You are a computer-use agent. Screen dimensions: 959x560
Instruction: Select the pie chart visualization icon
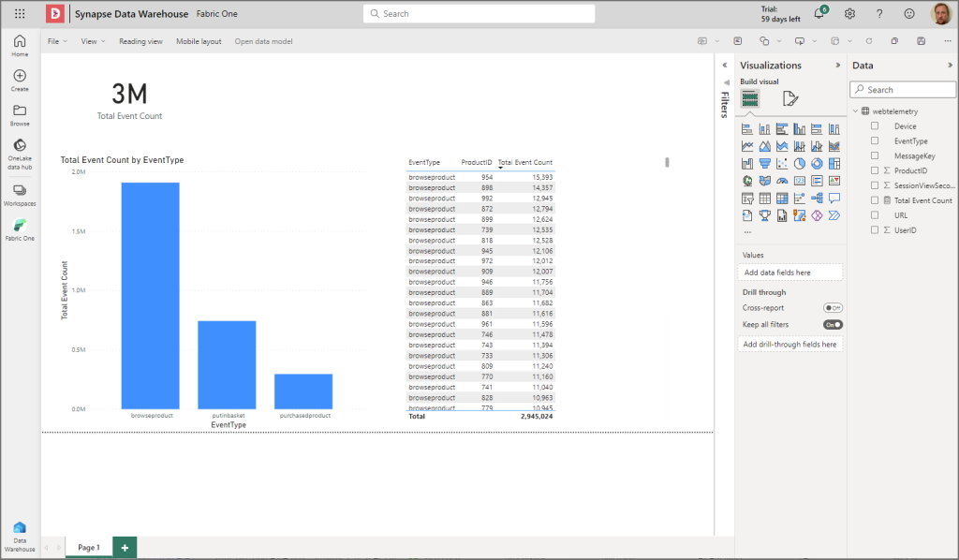(x=800, y=163)
